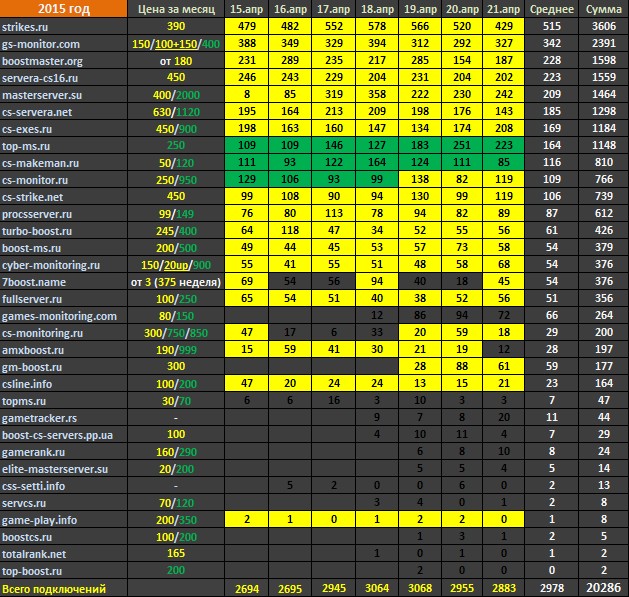Select the gm-boost.ru value 88 cell

tap(462, 367)
